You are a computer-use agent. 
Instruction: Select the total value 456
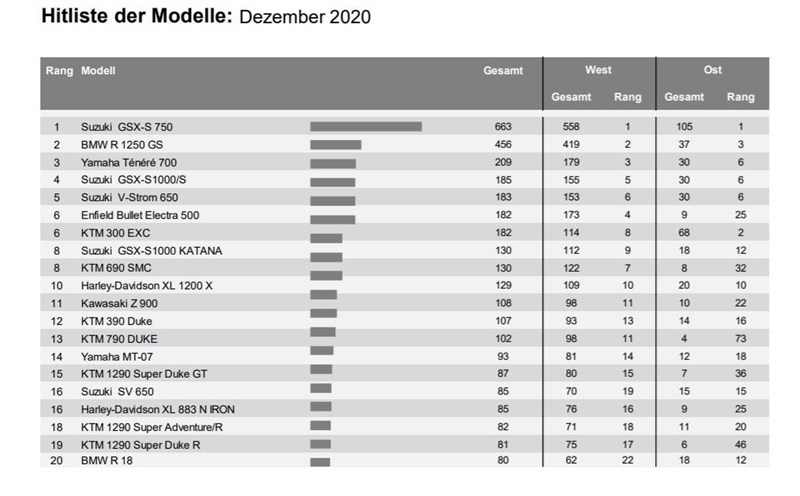click(x=503, y=145)
